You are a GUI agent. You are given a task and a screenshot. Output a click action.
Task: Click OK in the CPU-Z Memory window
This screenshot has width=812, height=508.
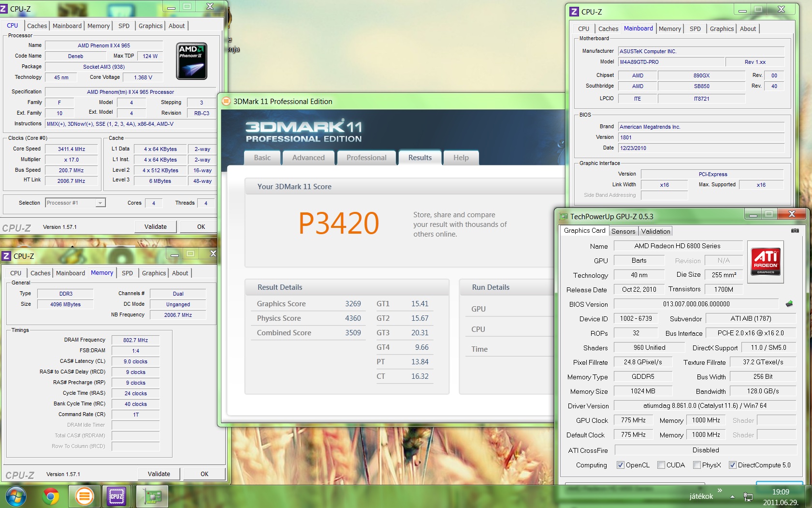204,474
